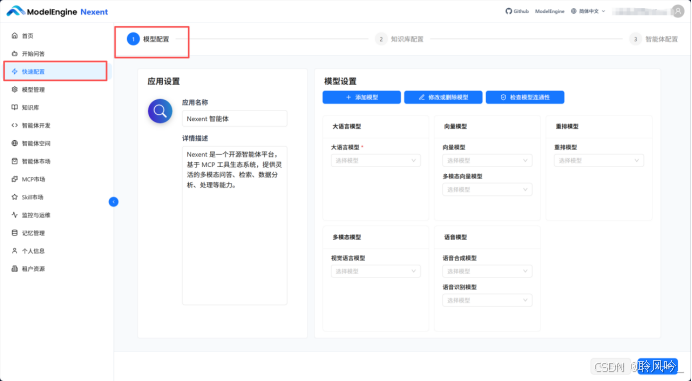Click the 详情描述 text area
The width and height of the screenshot is (692, 381).
(x=234, y=226)
